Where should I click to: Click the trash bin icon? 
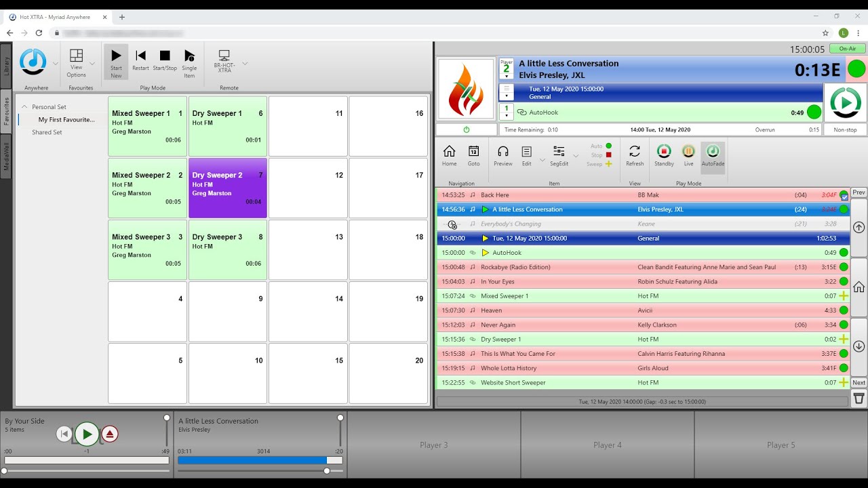859,399
